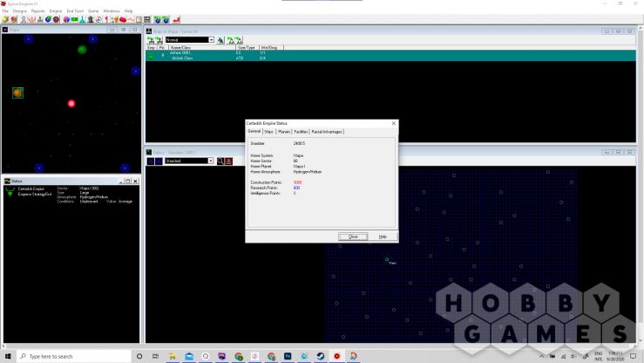This screenshot has height=363, width=644.
Task: Close the Status panel
Action: pyautogui.click(x=135, y=181)
